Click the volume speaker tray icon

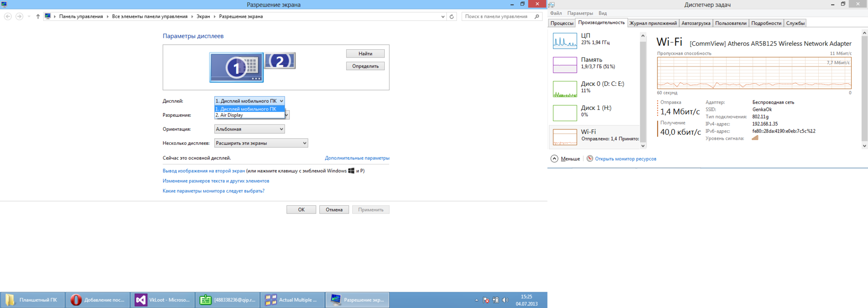505,300
